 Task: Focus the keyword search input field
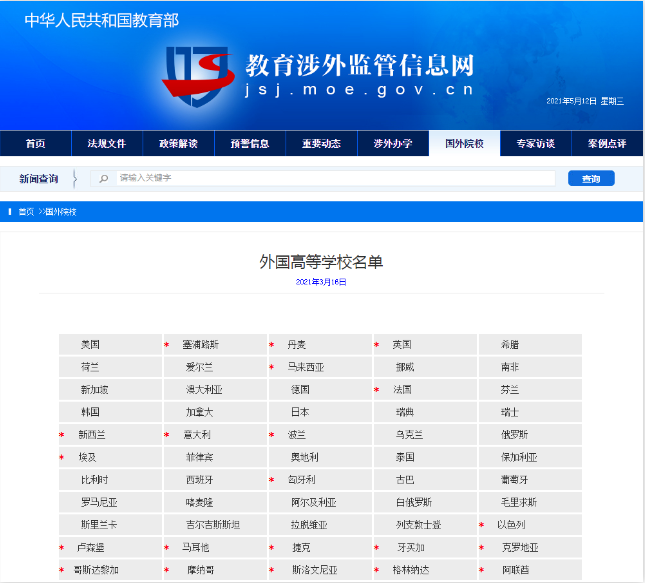coord(335,178)
